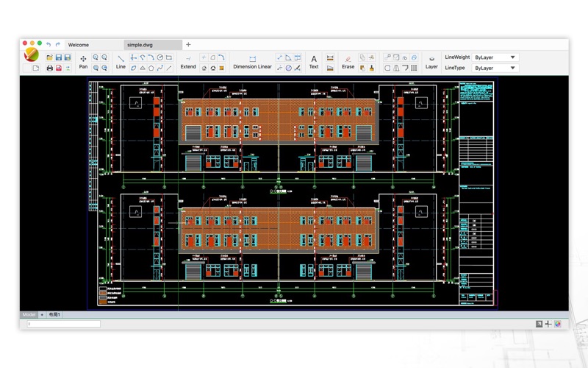
Task: Activate the Extend tool
Action: [188, 62]
